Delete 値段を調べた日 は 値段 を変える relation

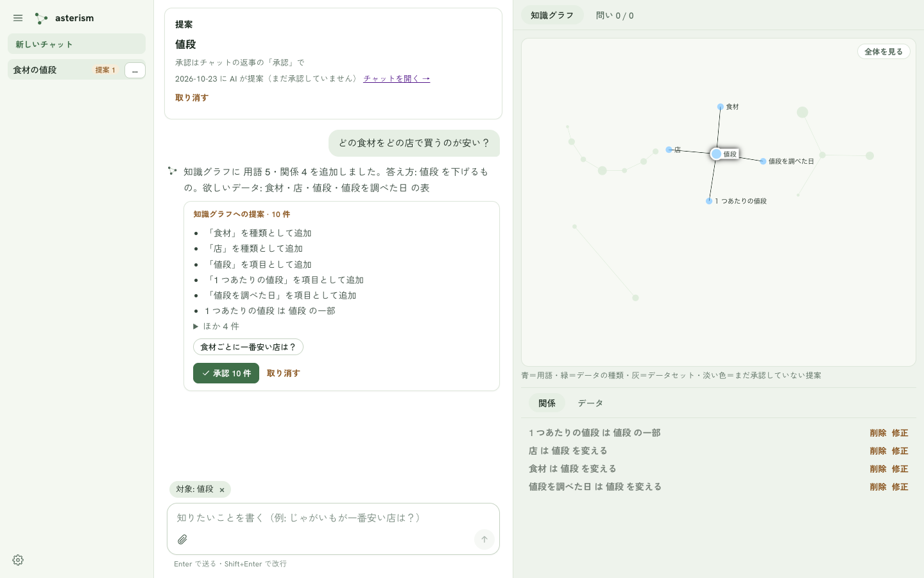pyautogui.click(x=878, y=487)
